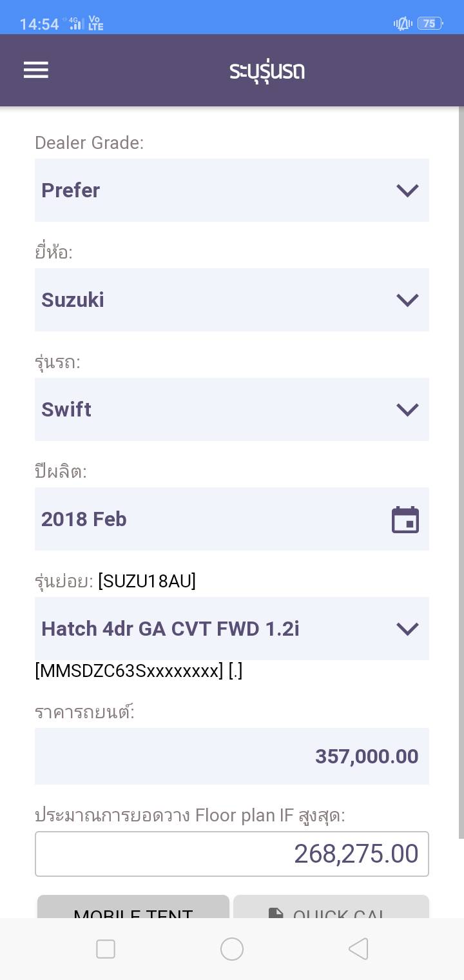
Task: Tap the document icon on Quick Cal
Action: coord(276,912)
